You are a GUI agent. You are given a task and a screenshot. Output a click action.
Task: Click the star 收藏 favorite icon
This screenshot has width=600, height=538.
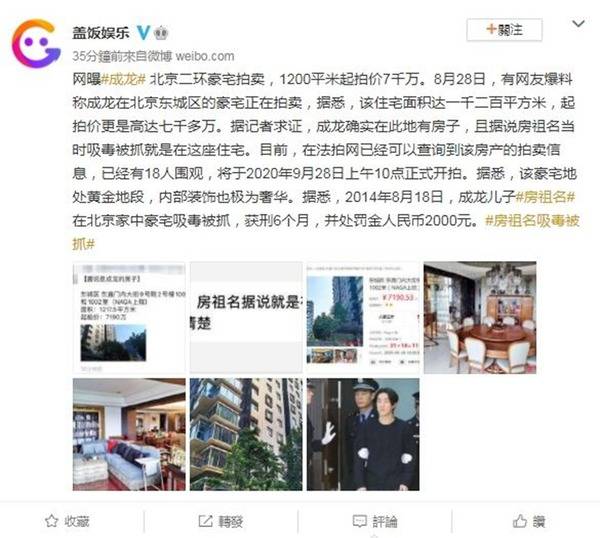pyautogui.click(x=51, y=521)
